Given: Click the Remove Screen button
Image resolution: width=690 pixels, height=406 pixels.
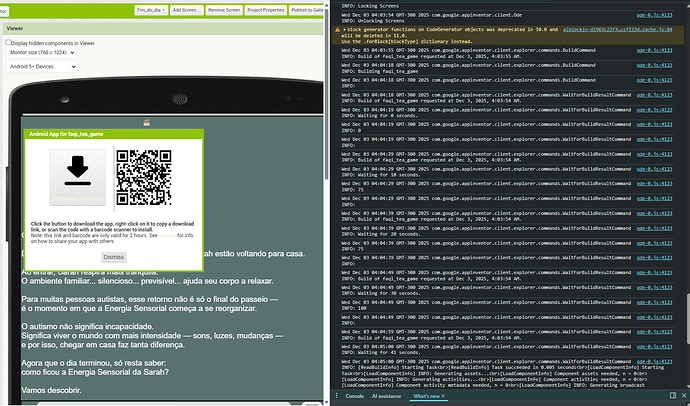Looking at the screenshot, I should (x=223, y=9).
